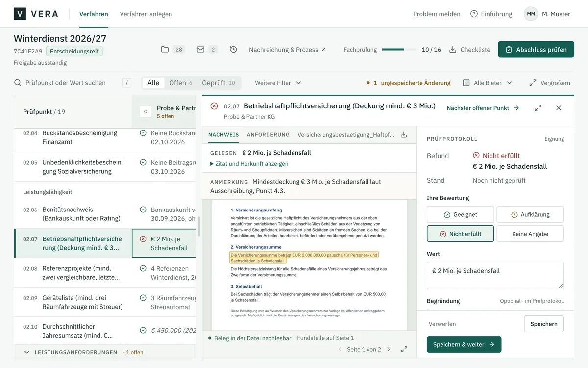Open the history clock icon
The image size is (588, 368).
tap(234, 49)
